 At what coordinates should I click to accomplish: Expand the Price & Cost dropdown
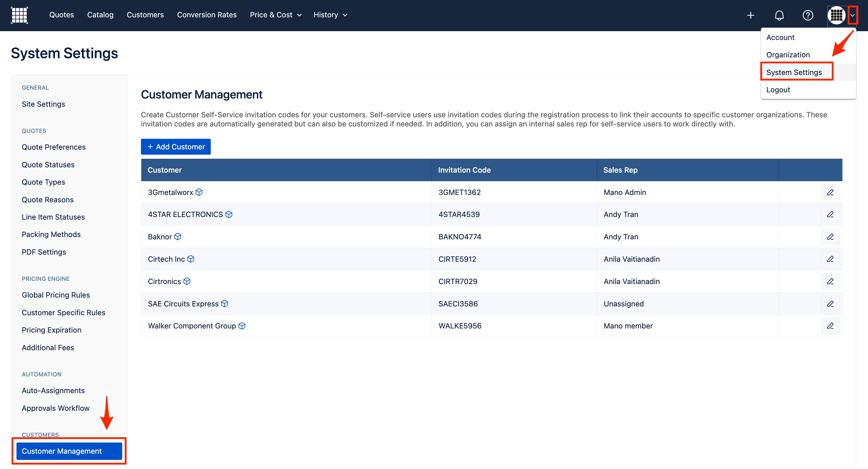275,15
